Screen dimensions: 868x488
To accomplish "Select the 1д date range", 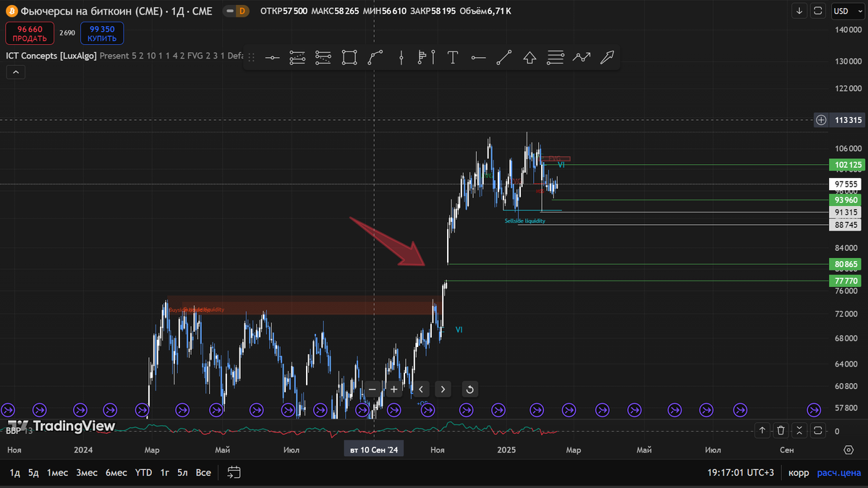I will pyautogui.click(x=14, y=473).
